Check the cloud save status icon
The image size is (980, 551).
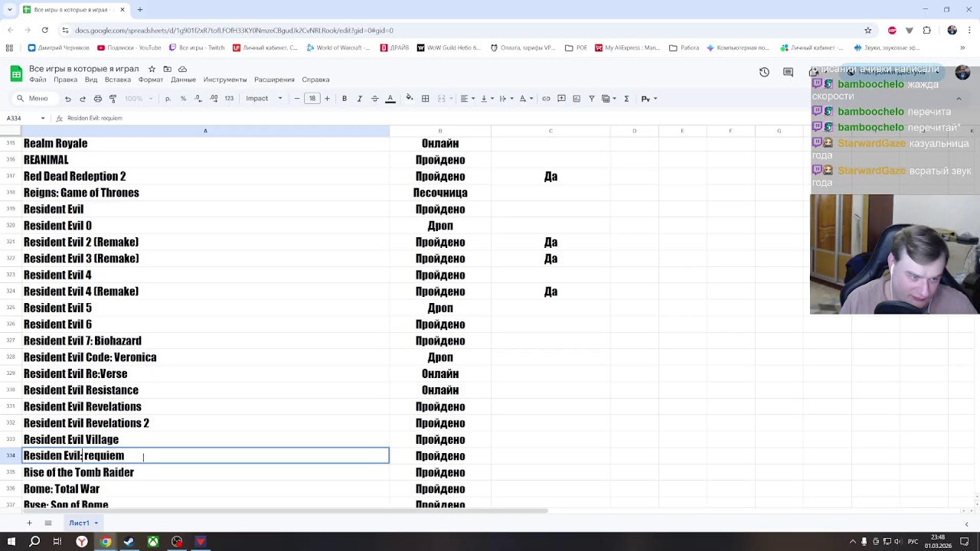(182, 69)
